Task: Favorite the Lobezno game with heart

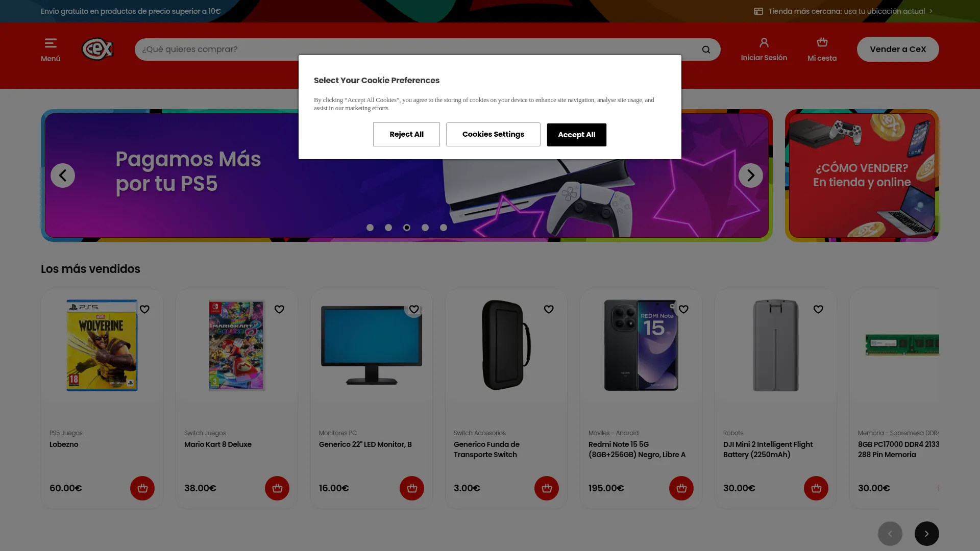Action: [x=144, y=309]
